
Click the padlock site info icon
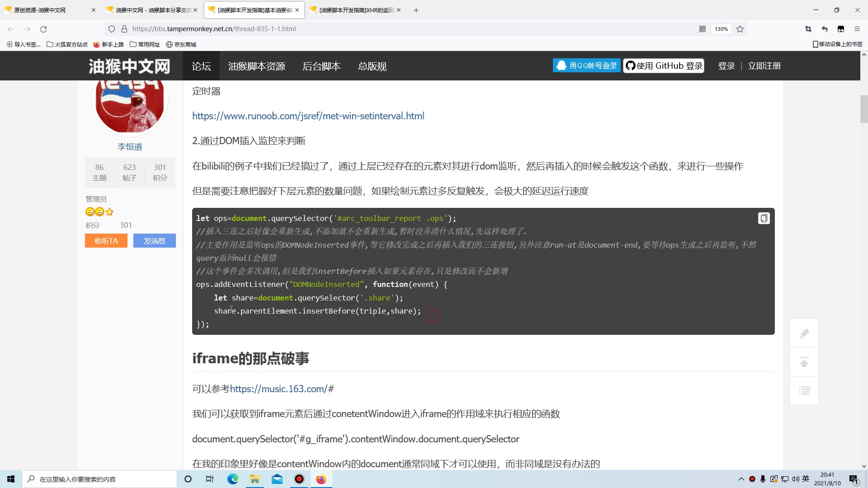click(124, 29)
